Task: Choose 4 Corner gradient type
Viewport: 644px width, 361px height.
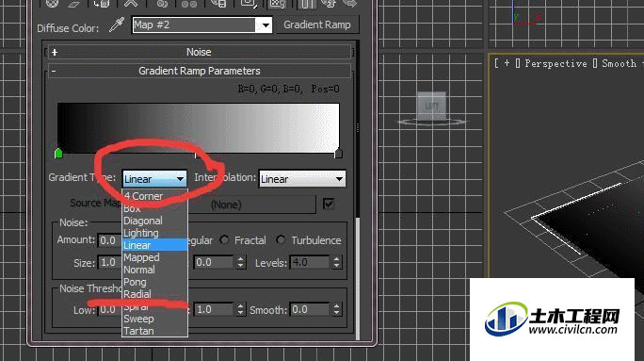Action: 155,196
